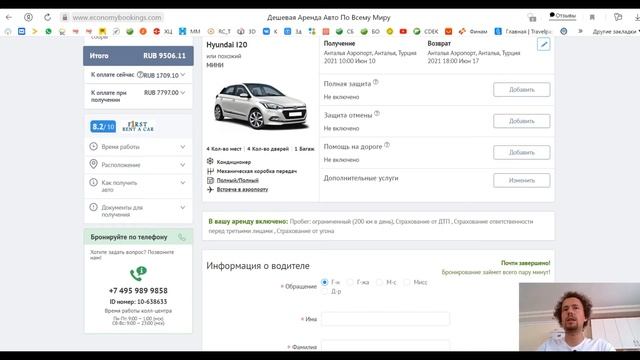Click Изменить for Дополнительные услуги

[522, 180]
